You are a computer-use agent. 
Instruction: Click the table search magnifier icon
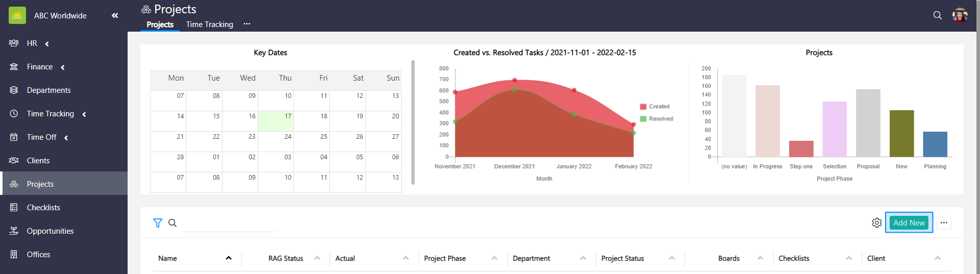[x=173, y=223]
